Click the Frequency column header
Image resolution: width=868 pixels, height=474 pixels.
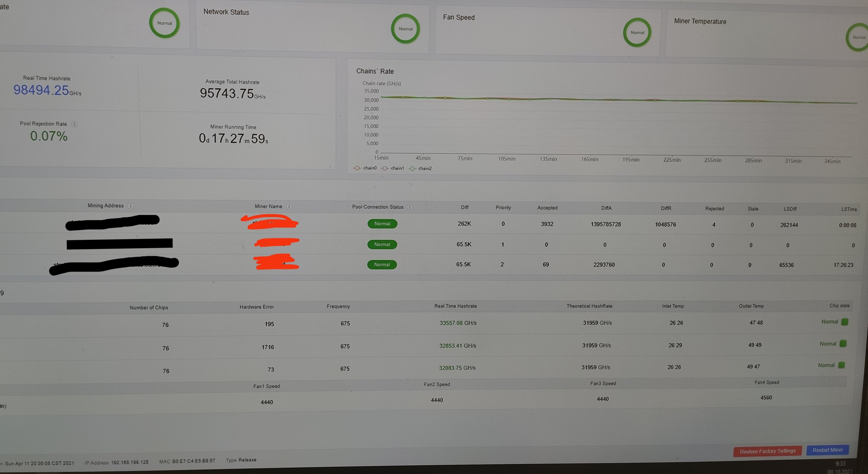coord(338,306)
